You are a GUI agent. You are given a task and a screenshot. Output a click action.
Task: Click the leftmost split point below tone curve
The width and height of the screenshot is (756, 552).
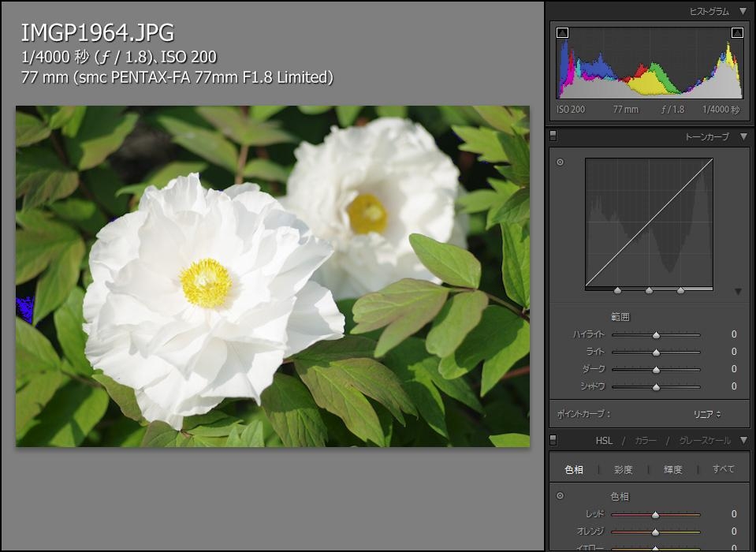click(617, 290)
